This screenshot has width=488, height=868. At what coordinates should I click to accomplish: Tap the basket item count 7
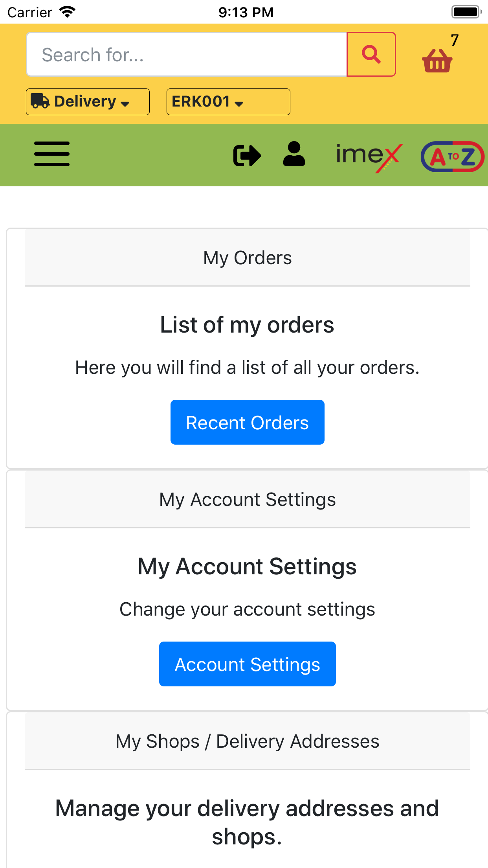click(455, 40)
